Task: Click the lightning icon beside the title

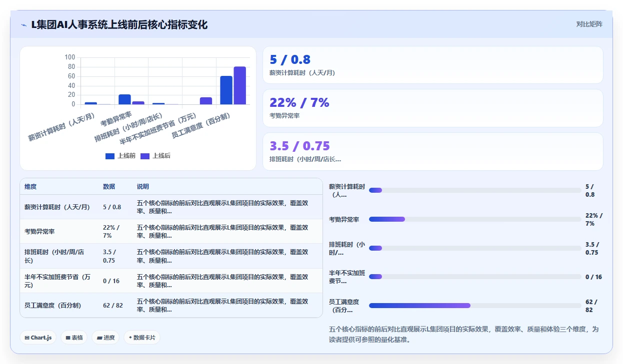Action: [23, 25]
